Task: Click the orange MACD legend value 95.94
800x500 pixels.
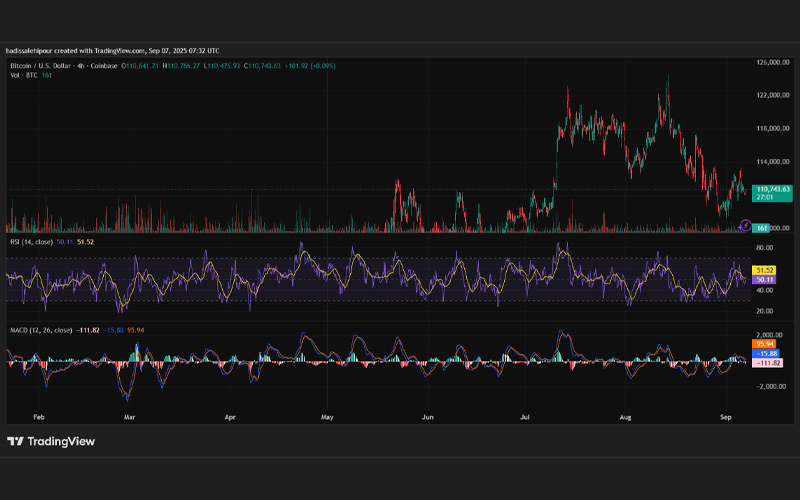Action: pyautogui.click(x=136, y=330)
